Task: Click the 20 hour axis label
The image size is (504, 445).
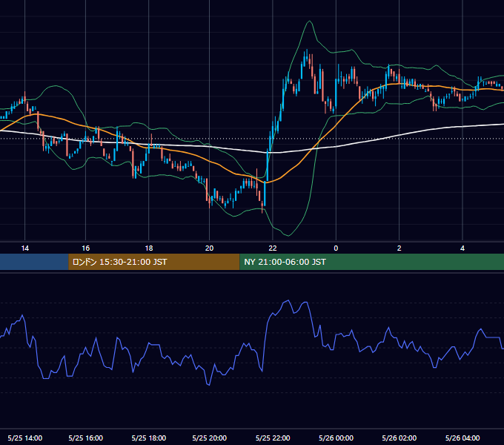Action: click(209, 248)
